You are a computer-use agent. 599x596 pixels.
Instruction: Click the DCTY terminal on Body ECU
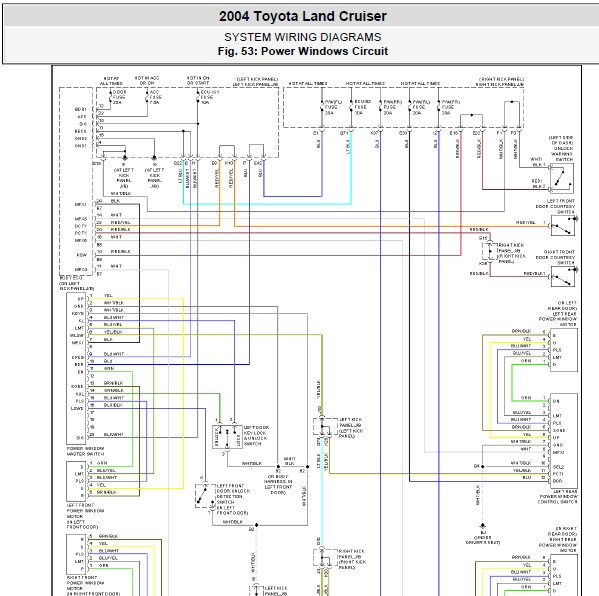[81, 226]
